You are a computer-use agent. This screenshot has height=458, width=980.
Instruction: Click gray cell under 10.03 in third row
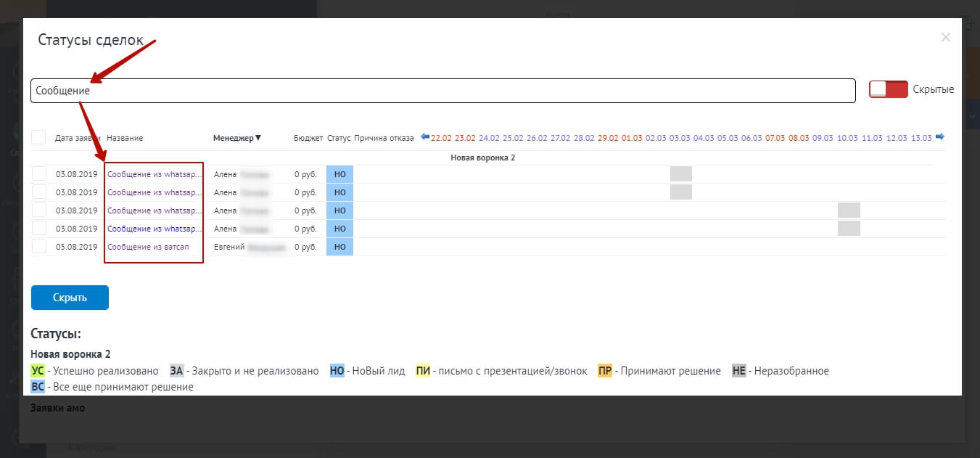coord(849,210)
